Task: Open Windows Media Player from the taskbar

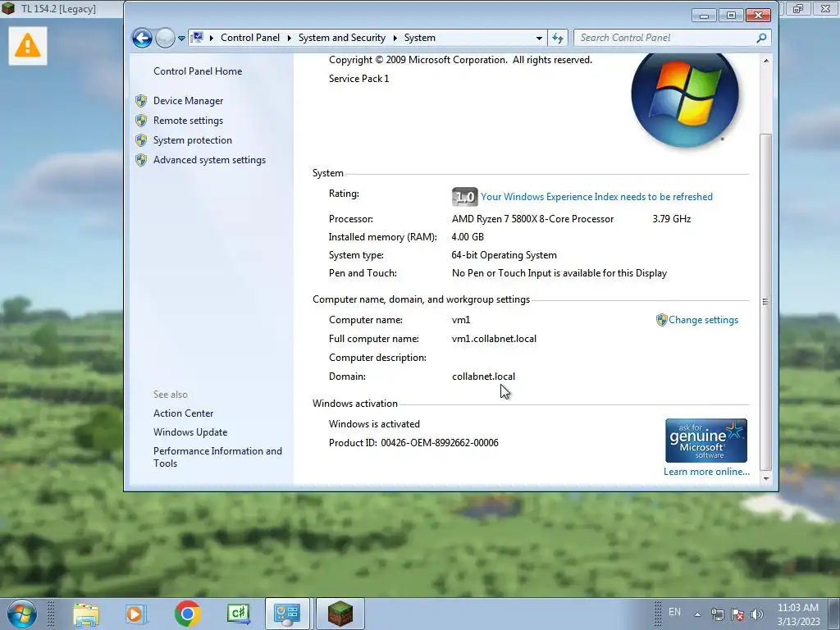Action: (135, 614)
